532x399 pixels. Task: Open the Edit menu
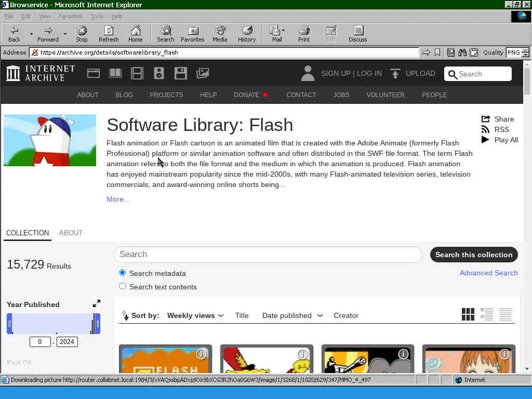tap(25, 16)
